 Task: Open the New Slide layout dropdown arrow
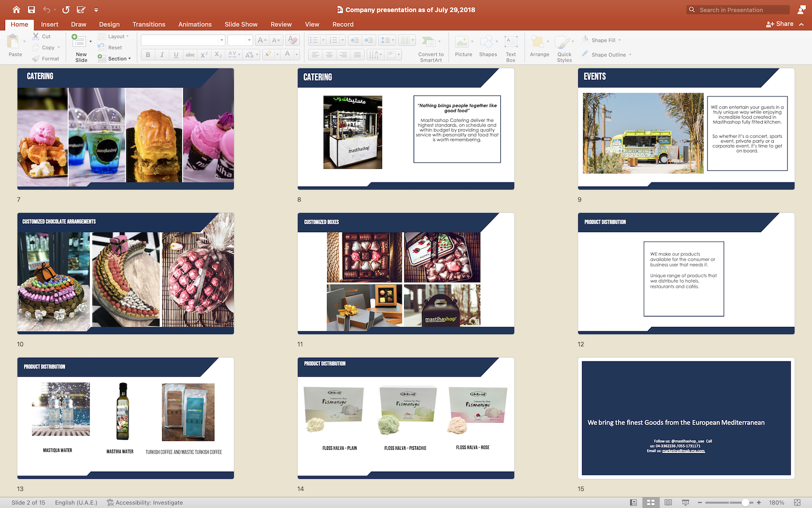point(90,41)
